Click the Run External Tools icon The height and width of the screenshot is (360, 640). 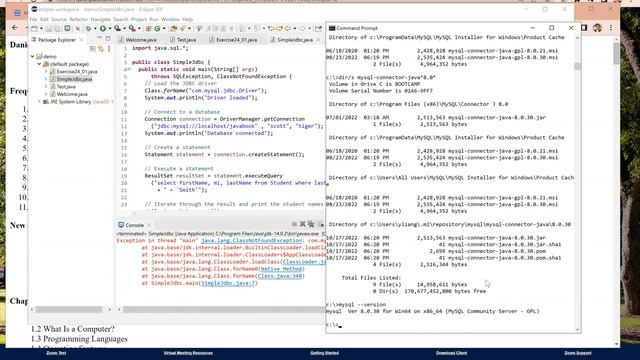(x=132, y=29)
